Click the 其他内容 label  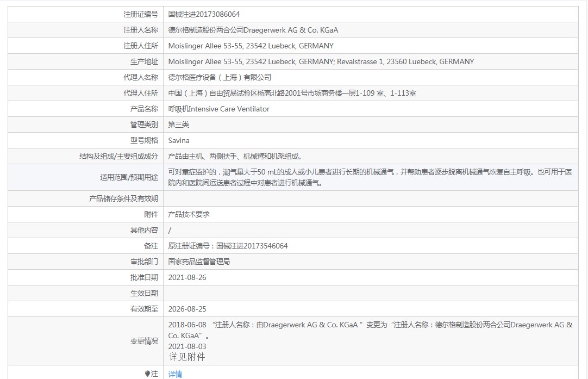click(x=145, y=230)
